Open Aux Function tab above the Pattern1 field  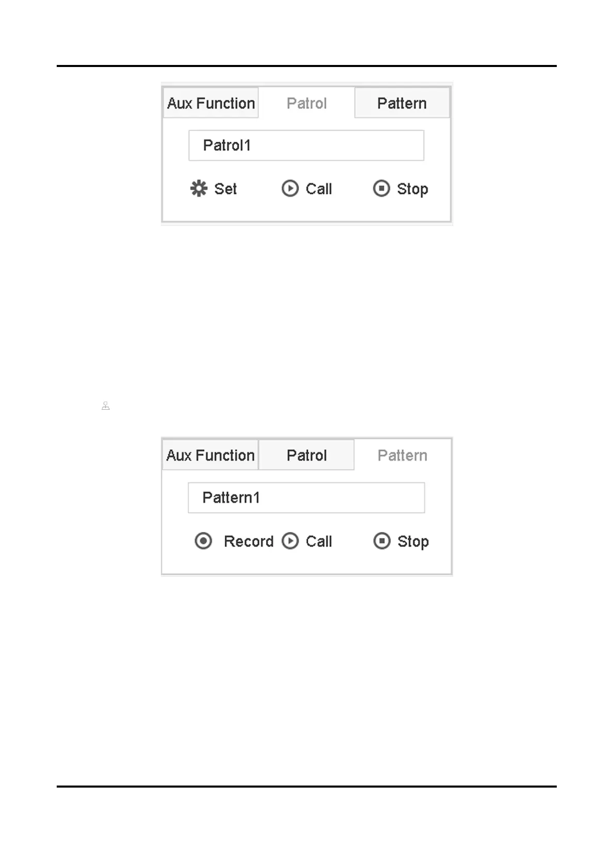[210, 455]
